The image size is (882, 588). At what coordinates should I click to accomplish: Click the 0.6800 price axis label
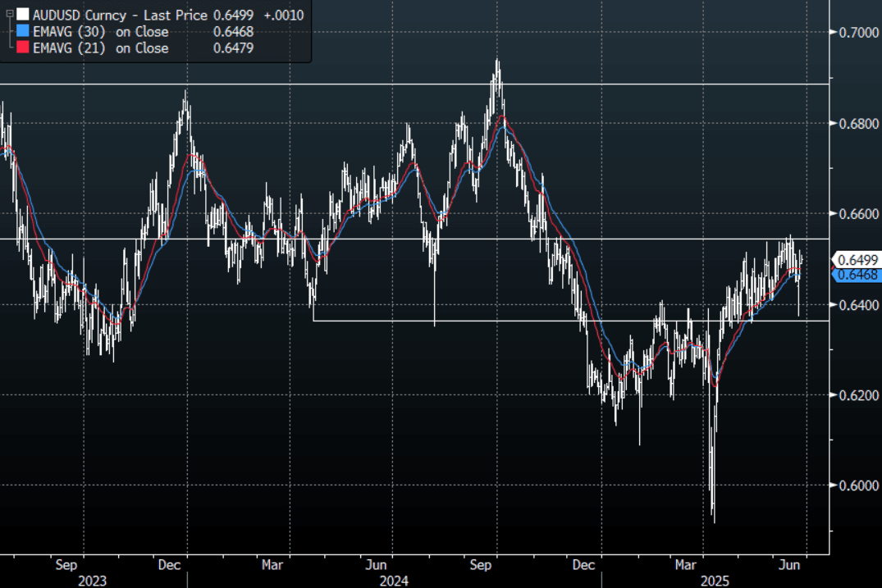click(859, 124)
